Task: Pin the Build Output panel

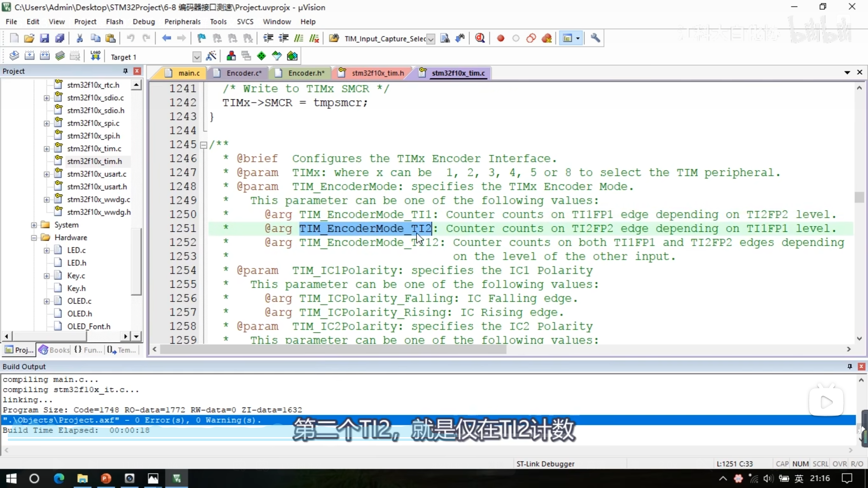Action: (850, 366)
